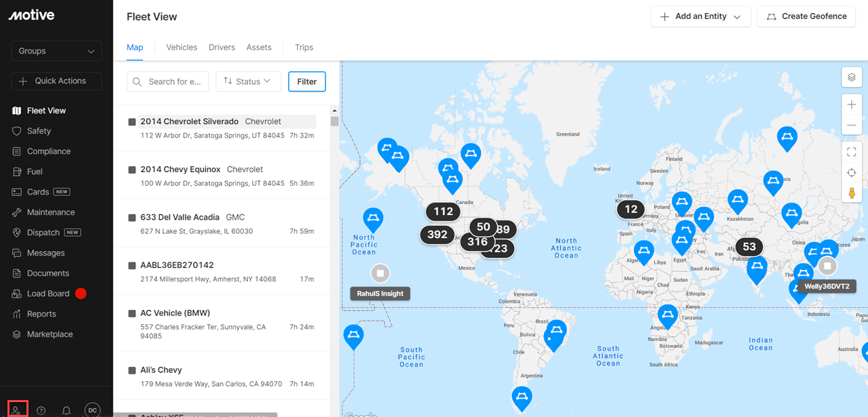This screenshot has height=417, width=868.
Task: Click Create Geofence button
Action: [x=807, y=16]
